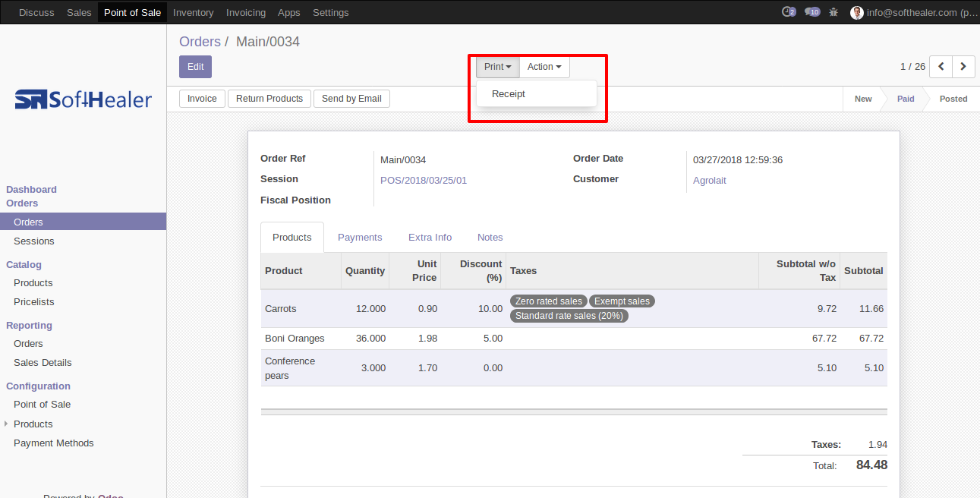Open the Agrolait customer link

coord(710,181)
